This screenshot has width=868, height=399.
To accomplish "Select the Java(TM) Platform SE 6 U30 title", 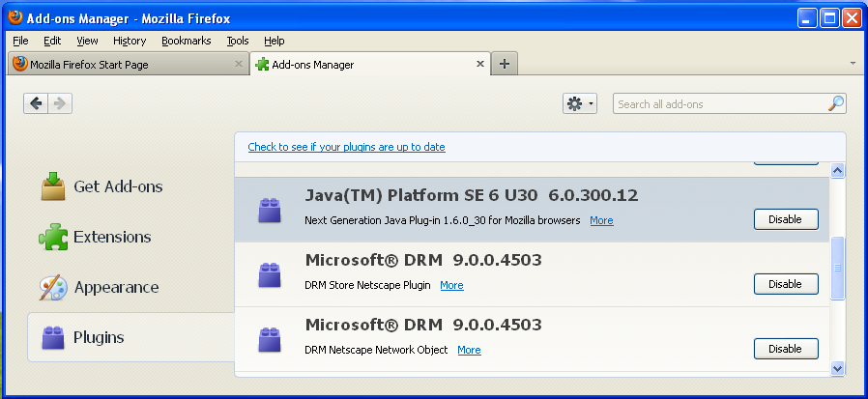I will (x=471, y=195).
